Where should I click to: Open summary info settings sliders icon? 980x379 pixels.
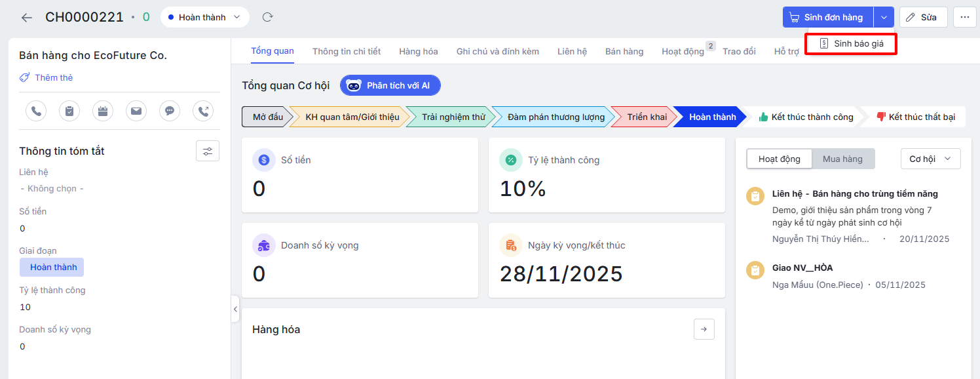pos(208,151)
